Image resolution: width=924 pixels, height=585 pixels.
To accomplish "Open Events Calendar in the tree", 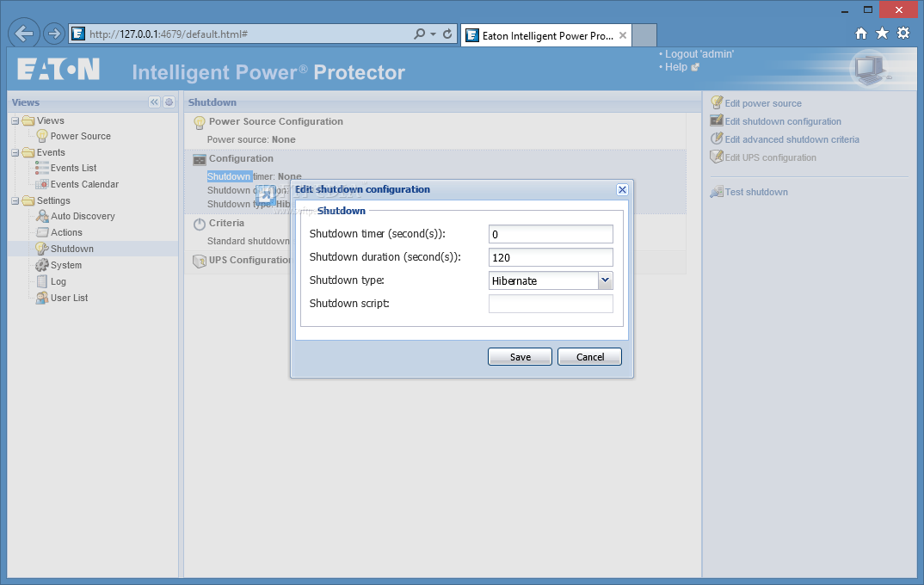I will [x=84, y=184].
